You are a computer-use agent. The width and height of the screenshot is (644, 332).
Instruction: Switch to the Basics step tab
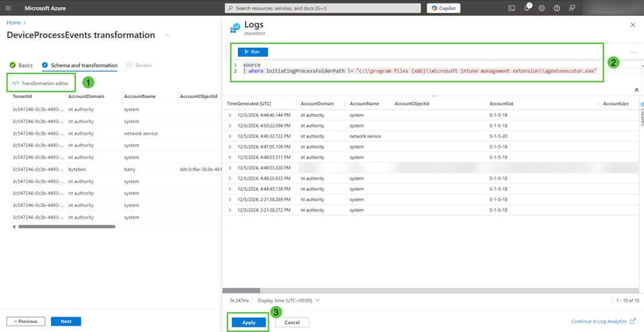(21, 65)
